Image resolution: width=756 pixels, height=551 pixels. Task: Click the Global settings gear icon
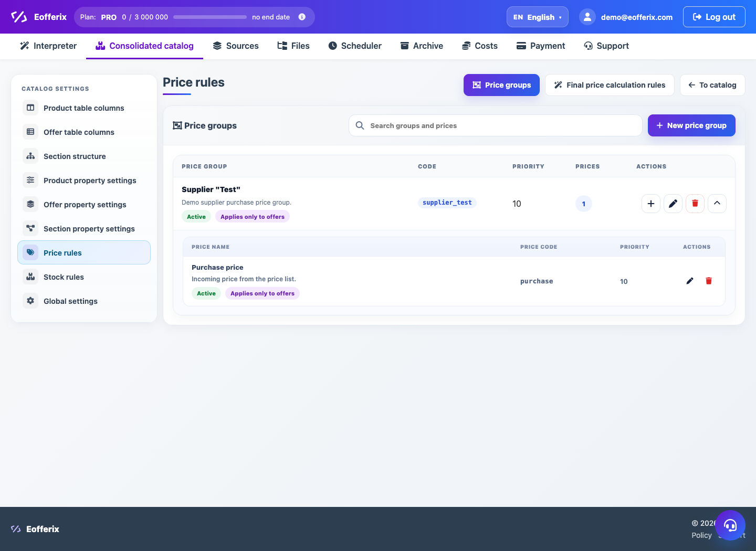(x=30, y=301)
